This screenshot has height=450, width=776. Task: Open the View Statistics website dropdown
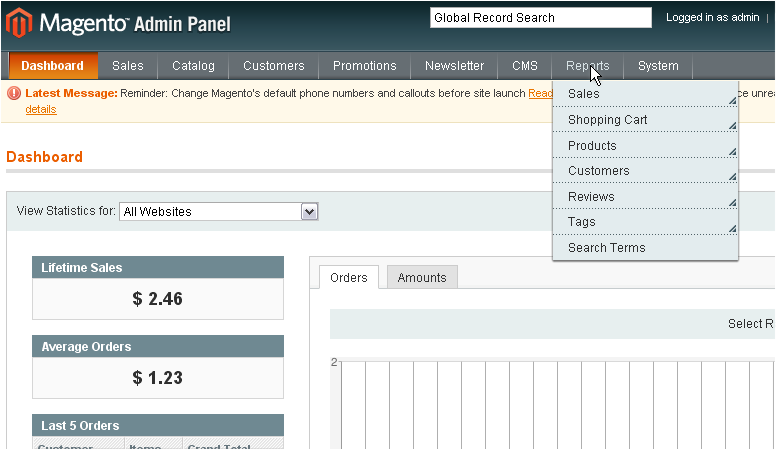click(x=218, y=211)
